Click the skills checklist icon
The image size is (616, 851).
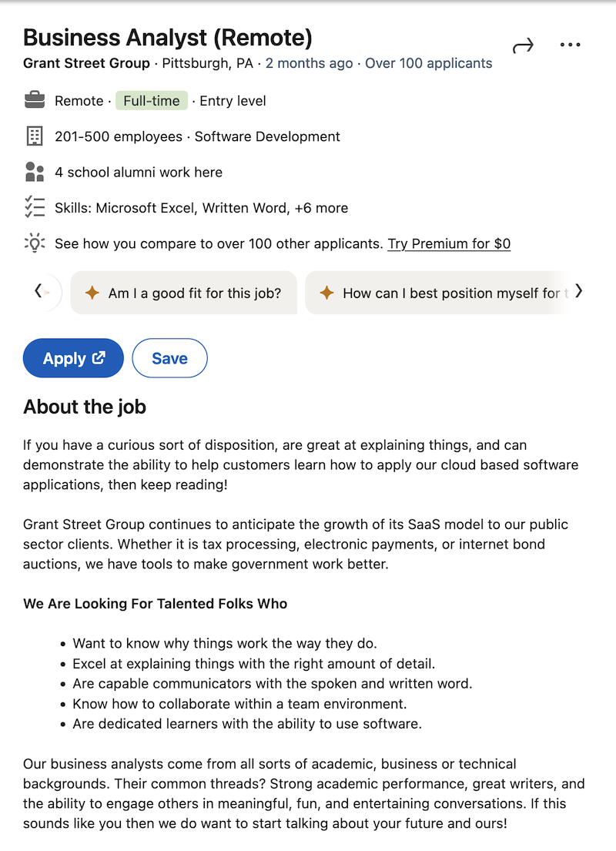tap(35, 207)
